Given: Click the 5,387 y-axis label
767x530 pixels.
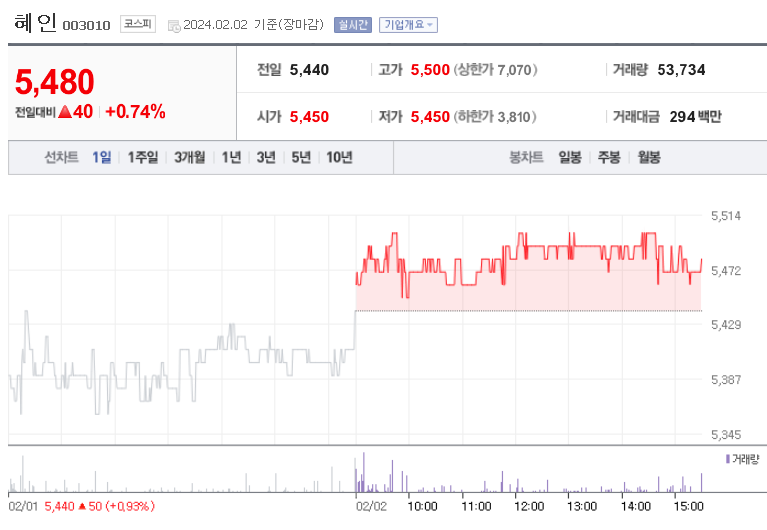Looking at the screenshot, I should (x=726, y=379).
